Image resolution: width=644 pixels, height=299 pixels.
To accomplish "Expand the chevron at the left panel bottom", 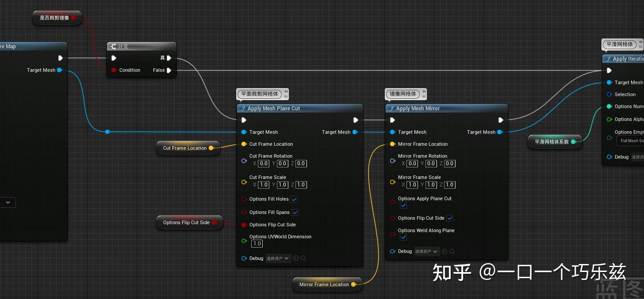I will (x=8, y=202).
